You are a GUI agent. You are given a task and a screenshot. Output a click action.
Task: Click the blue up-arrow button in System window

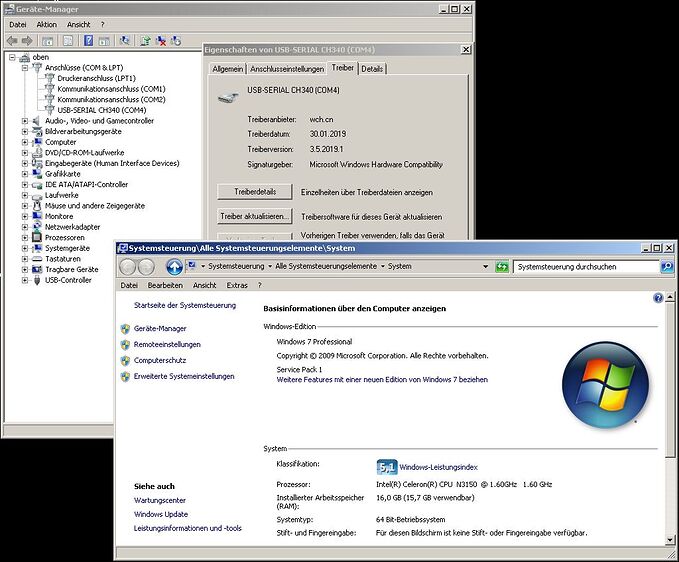click(175, 267)
